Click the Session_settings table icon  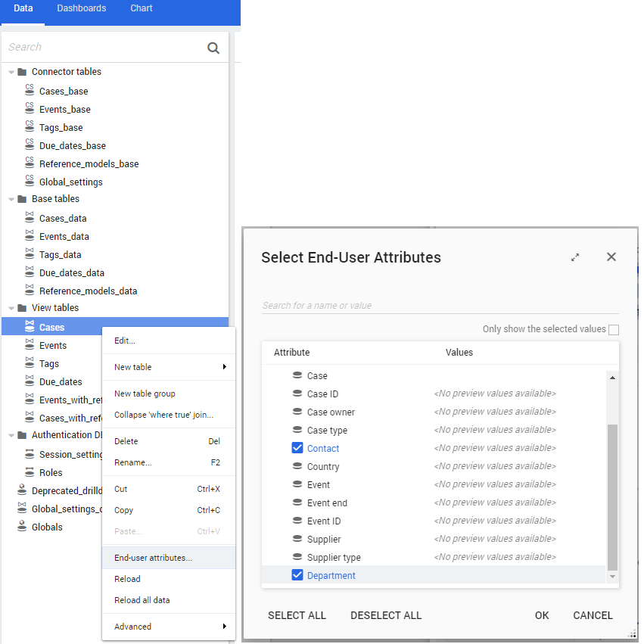(30, 454)
